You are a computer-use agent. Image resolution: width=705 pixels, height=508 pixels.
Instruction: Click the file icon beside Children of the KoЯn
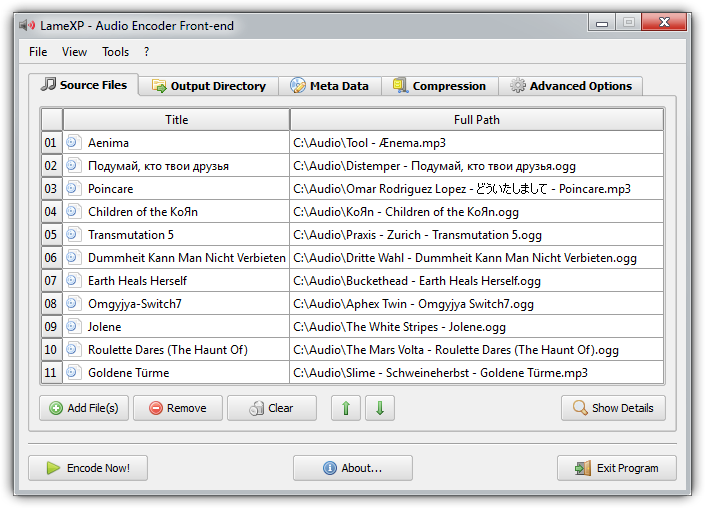[x=73, y=211]
